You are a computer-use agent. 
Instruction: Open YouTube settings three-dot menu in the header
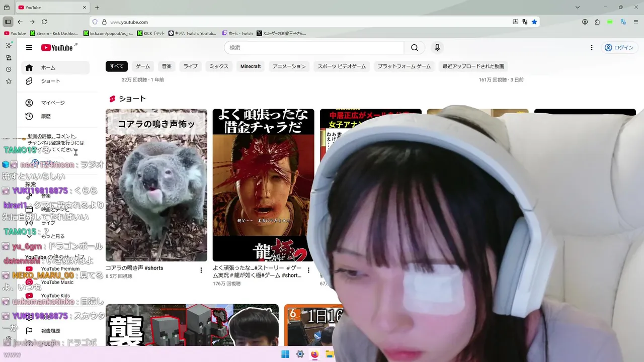pyautogui.click(x=592, y=48)
